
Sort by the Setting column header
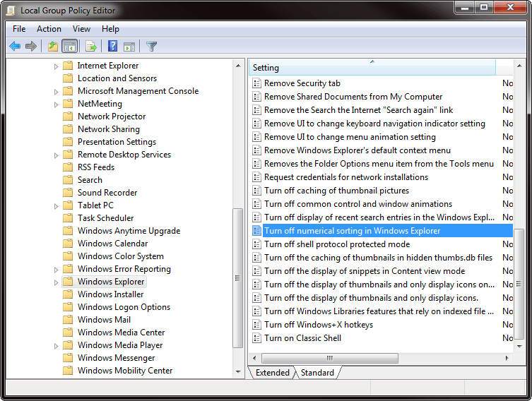[x=372, y=67]
